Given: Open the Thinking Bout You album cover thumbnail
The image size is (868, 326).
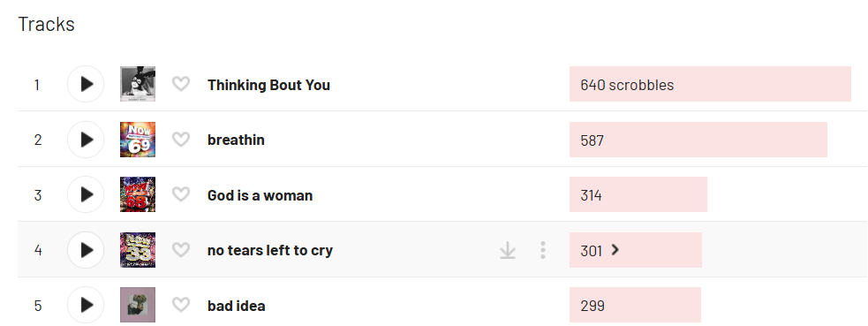Looking at the screenshot, I should [137, 84].
